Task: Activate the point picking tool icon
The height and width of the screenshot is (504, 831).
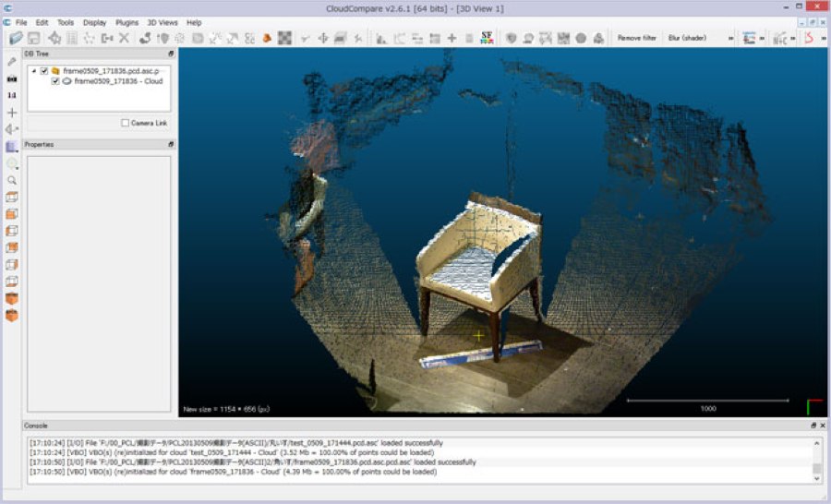Action: click(x=54, y=38)
